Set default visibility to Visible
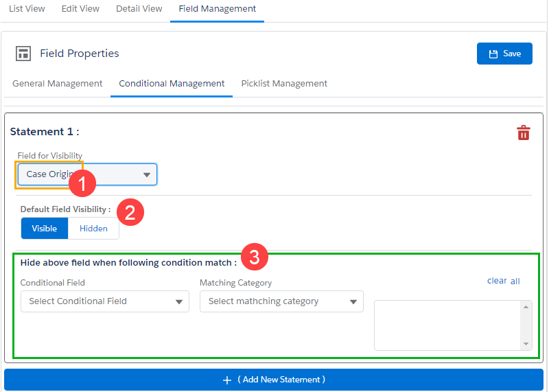 coord(45,229)
